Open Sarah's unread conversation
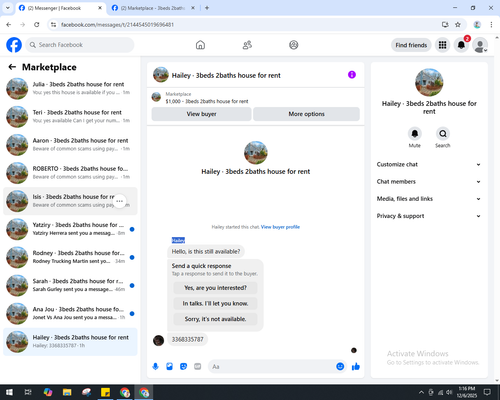 (x=70, y=285)
